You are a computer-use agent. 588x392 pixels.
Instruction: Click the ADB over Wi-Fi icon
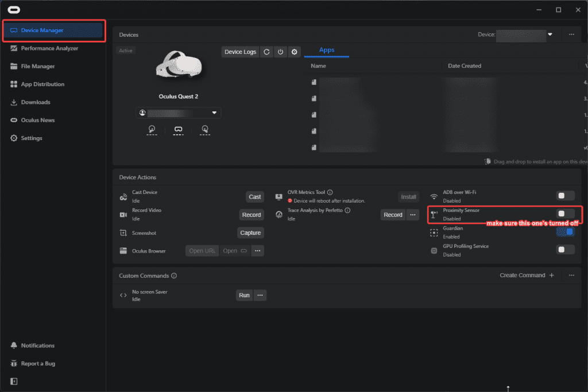click(434, 197)
